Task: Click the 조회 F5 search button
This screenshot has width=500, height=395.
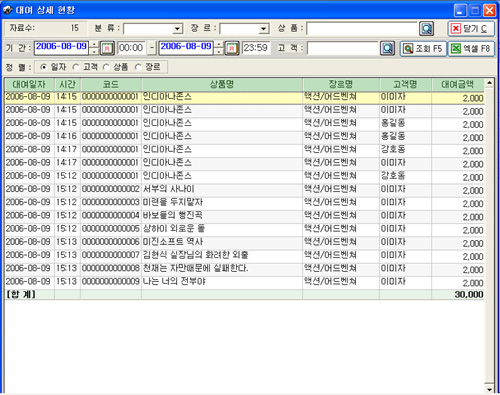Action: [x=423, y=49]
